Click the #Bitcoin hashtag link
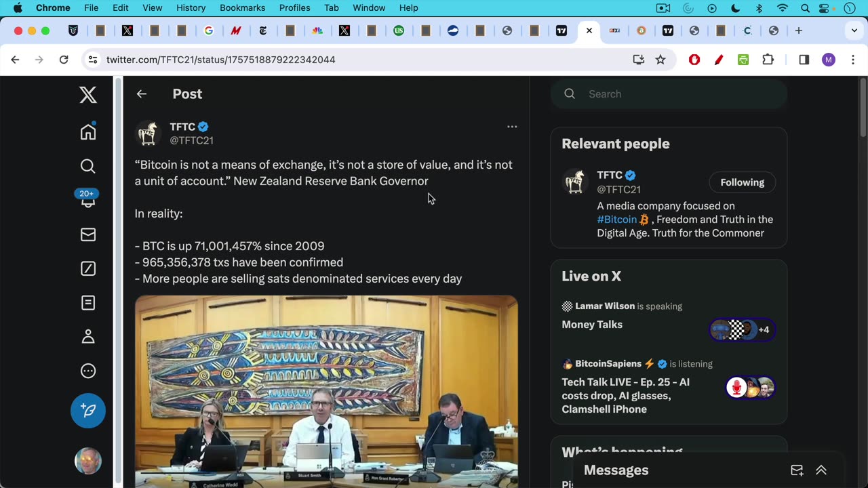This screenshot has width=868, height=488. tap(617, 220)
